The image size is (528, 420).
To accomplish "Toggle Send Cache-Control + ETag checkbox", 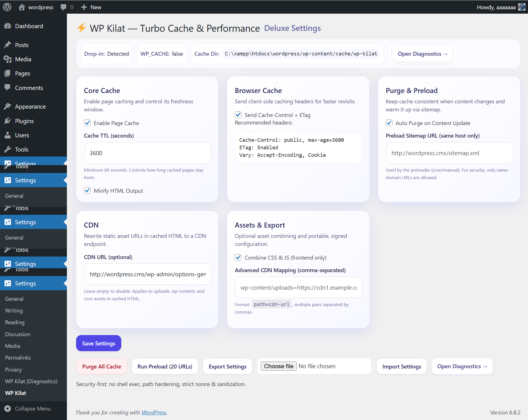I will [x=238, y=115].
